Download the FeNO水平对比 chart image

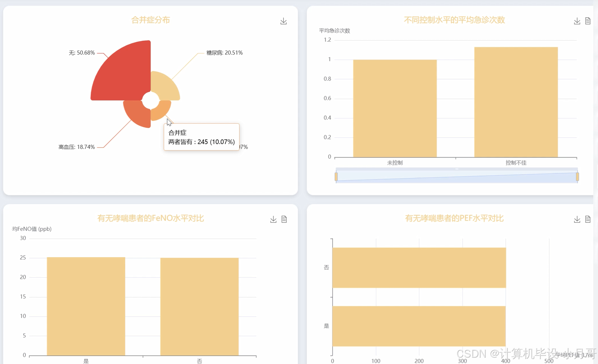tap(273, 219)
